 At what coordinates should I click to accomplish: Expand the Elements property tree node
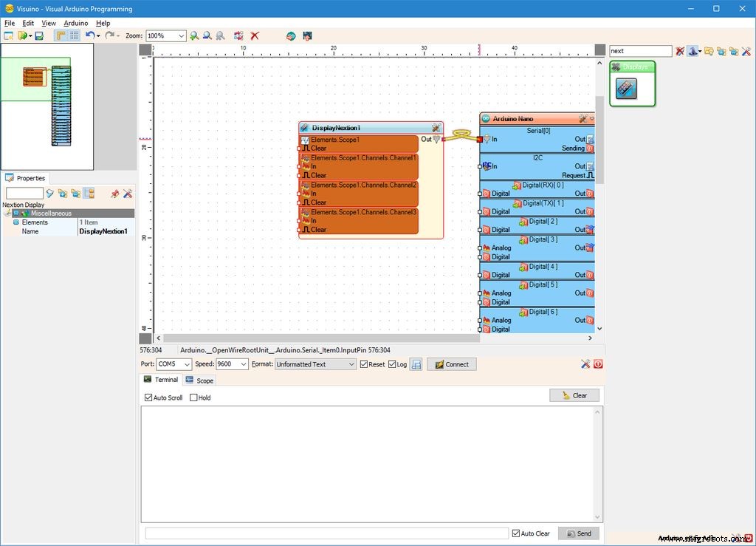coord(16,222)
